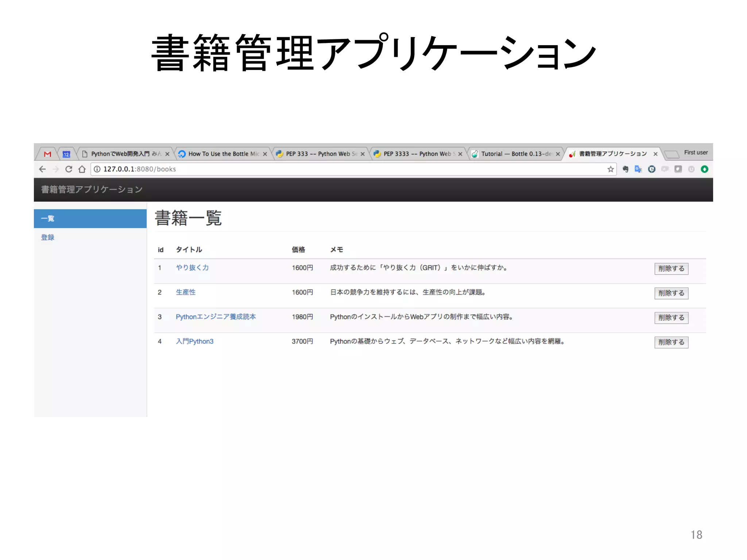747x560 pixels.
Task: Click the round dark blue extension icon
Action: [652, 169]
